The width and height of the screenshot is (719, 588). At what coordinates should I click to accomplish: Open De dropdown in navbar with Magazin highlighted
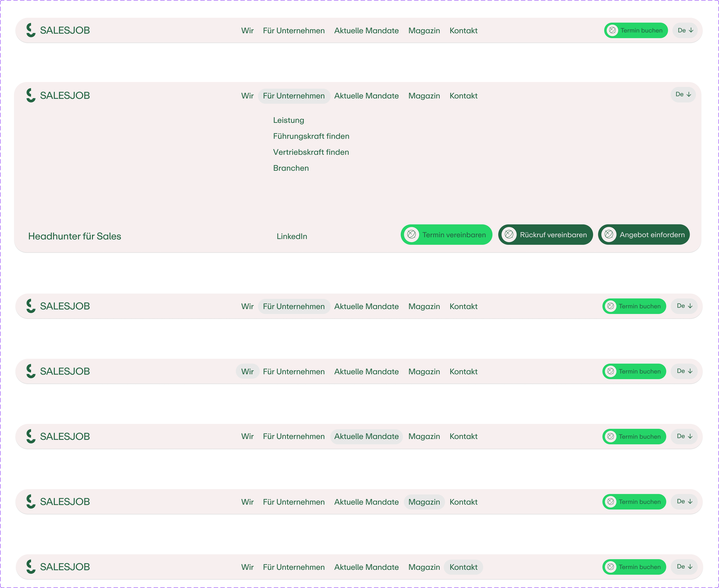(x=684, y=502)
